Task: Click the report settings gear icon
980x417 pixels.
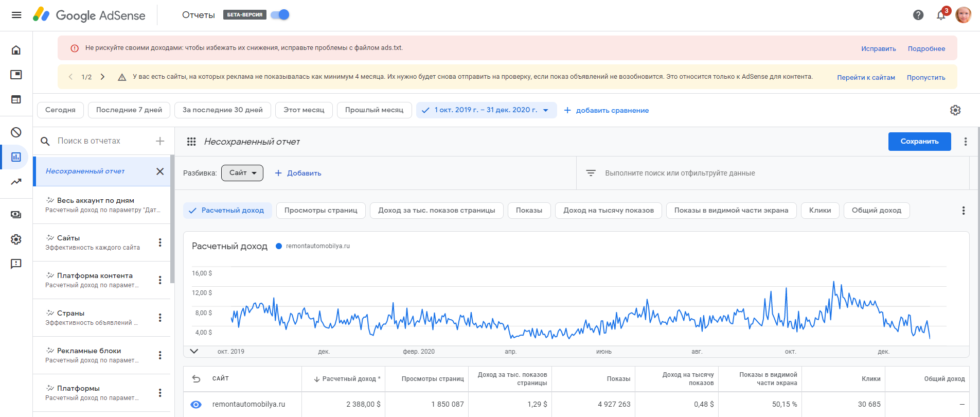Action: coord(955,110)
